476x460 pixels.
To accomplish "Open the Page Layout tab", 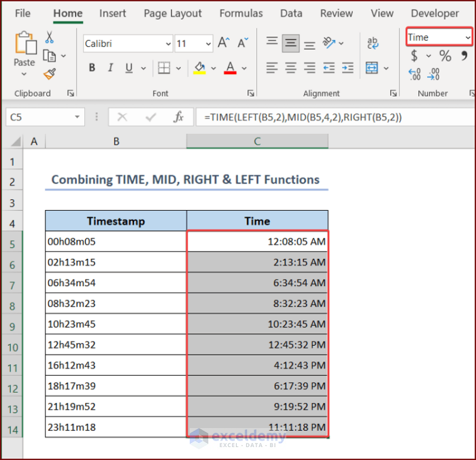I will click(173, 13).
